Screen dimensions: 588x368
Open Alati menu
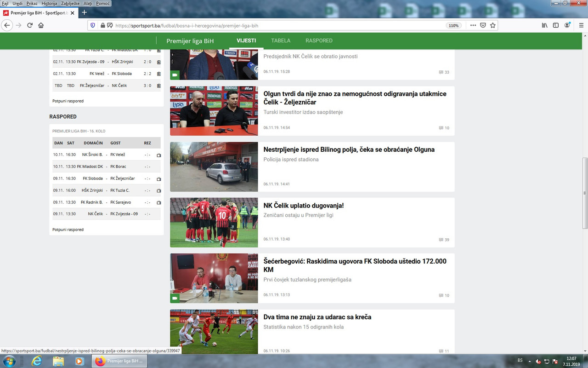pos(88,3)
